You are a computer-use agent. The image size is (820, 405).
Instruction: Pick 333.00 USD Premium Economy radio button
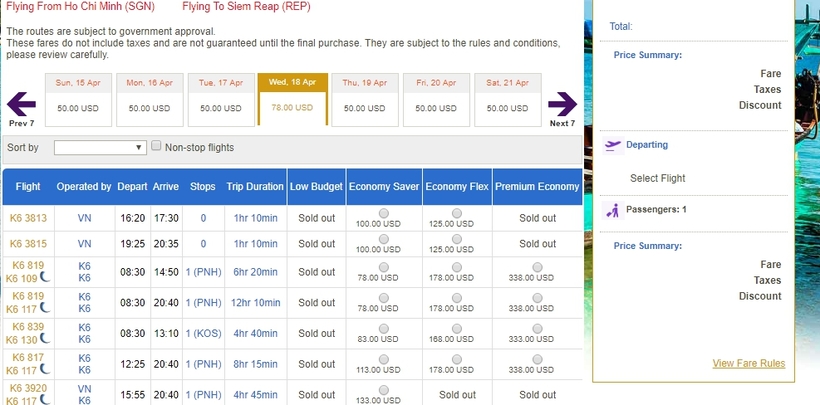[x=538, y=328]
